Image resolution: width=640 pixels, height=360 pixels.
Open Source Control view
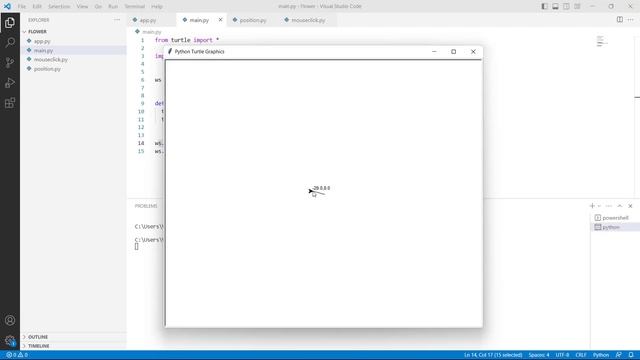pos(10,62)
